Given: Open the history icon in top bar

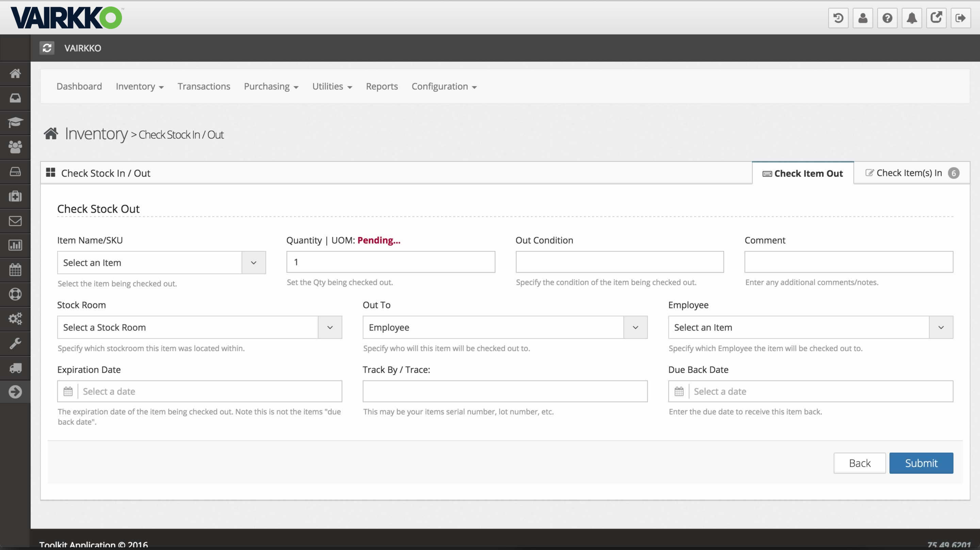Looking at the screenshot, I should coord(838,18).
